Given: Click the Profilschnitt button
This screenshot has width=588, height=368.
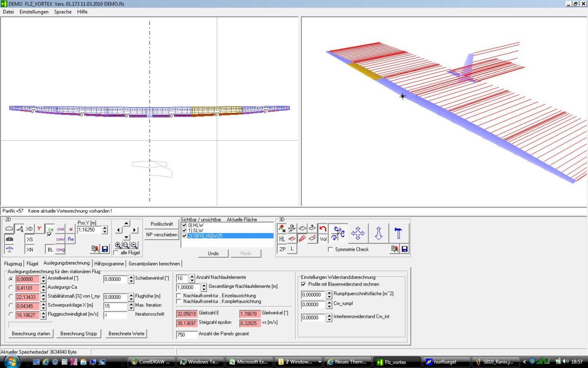Looking at the screenshot, I should tap(162, 224).
